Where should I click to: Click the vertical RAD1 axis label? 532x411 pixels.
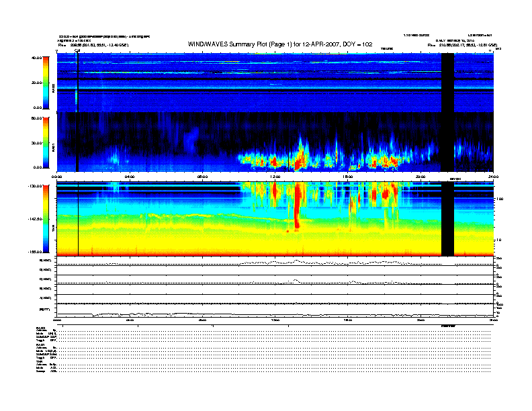pos(53,147)
